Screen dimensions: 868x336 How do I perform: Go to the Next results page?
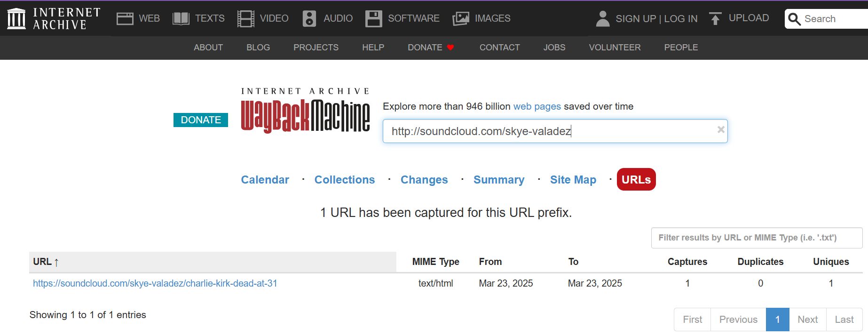click(807, 320)
